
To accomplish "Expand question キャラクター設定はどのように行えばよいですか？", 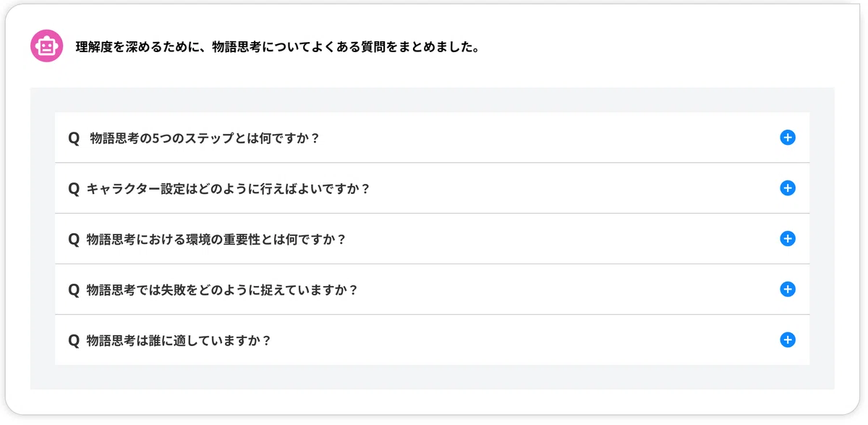I will pyautogui.click(x=432, y=188).
